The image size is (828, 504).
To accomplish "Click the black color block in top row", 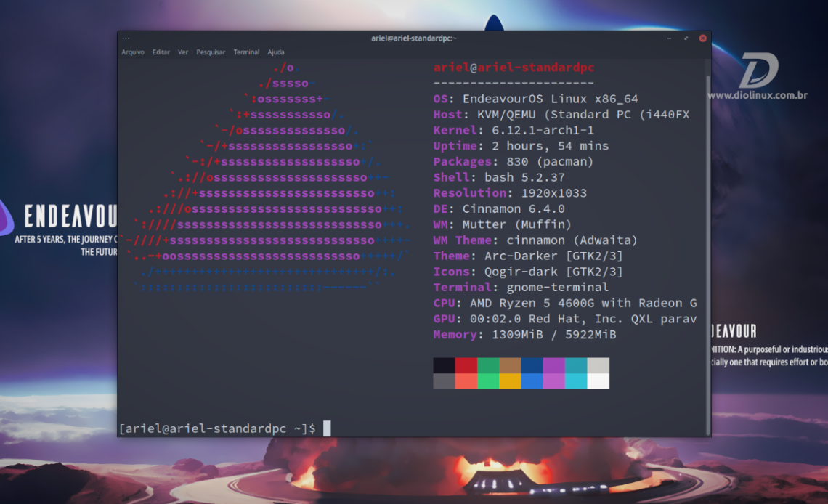I will (x=444, y=365).
